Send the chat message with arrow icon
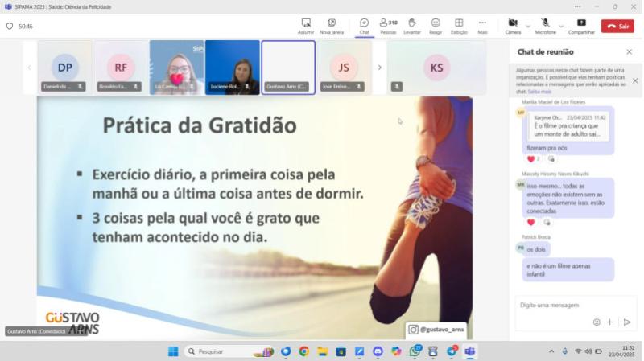 (x=627, y=322)
